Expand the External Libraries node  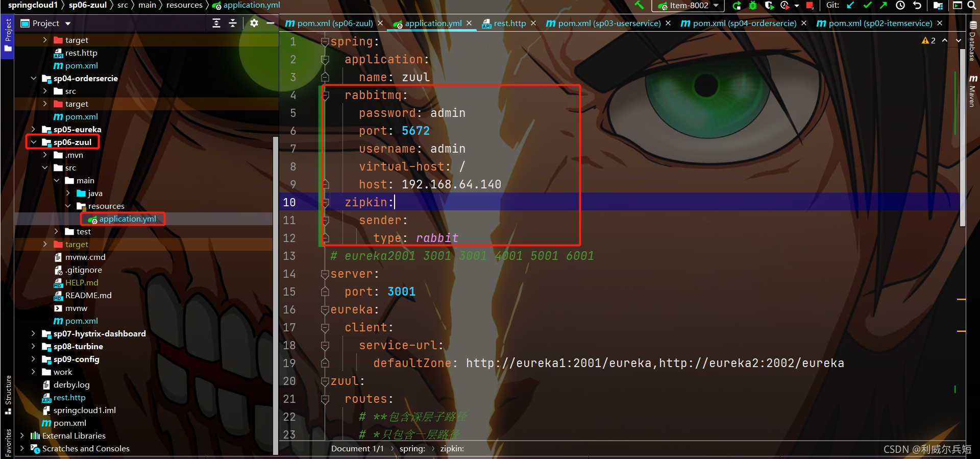coord(22,436)
